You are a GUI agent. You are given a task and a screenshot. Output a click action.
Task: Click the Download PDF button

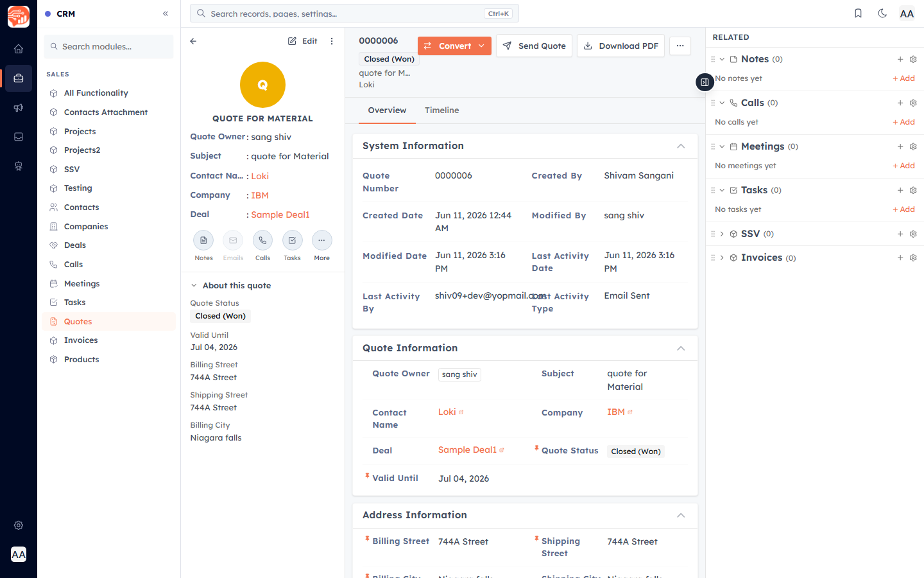[620, 46]
